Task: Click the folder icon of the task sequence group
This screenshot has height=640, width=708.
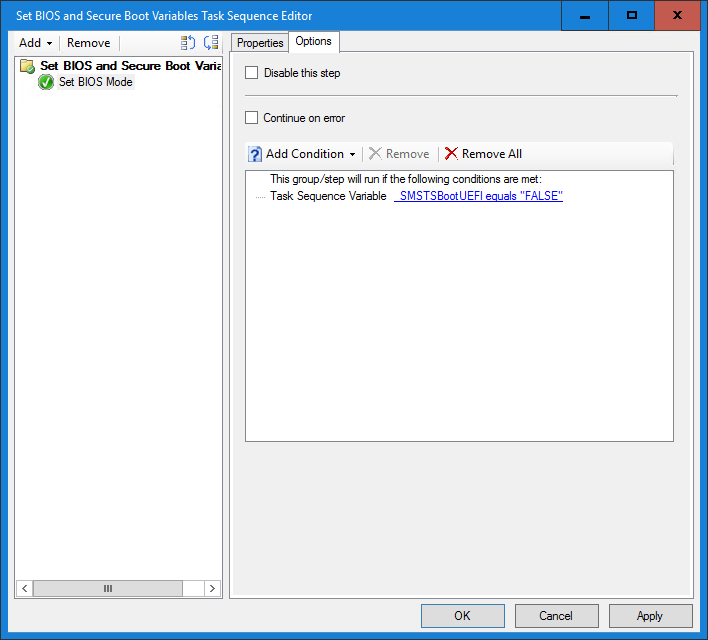Action: [28, 66]
